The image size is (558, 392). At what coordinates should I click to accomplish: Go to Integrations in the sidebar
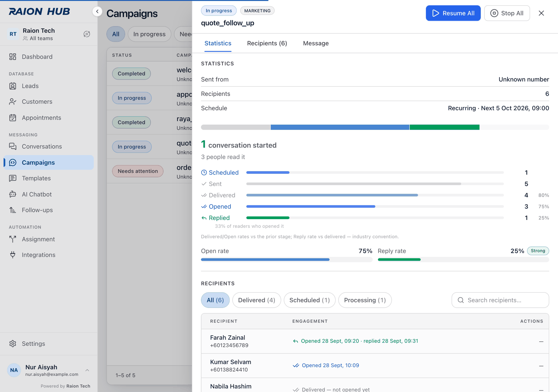[49, 255]
